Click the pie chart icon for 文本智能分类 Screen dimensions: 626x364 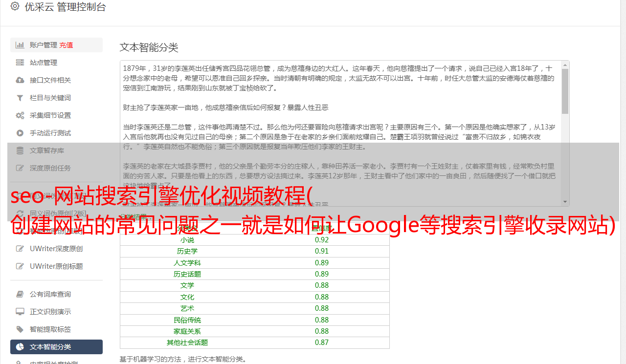(20, 347)
